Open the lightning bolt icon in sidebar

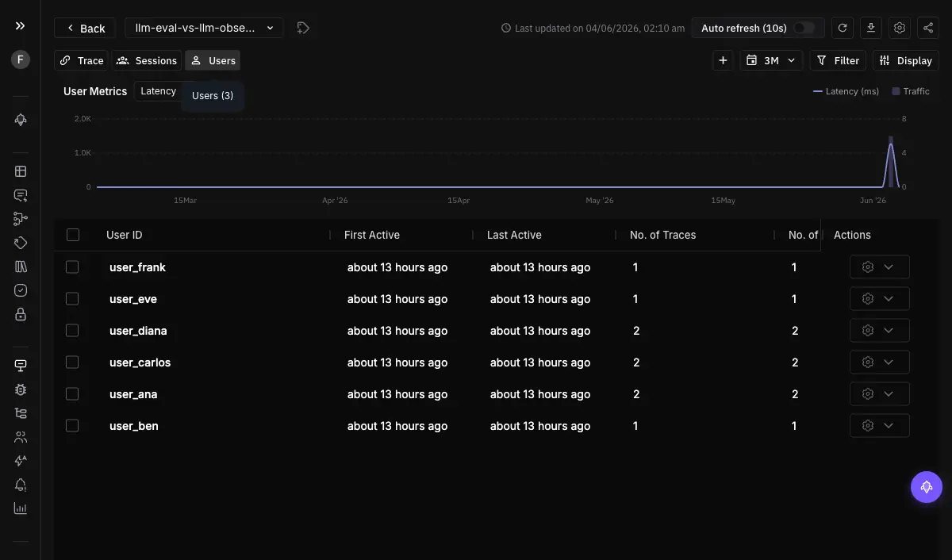point(21,461)
